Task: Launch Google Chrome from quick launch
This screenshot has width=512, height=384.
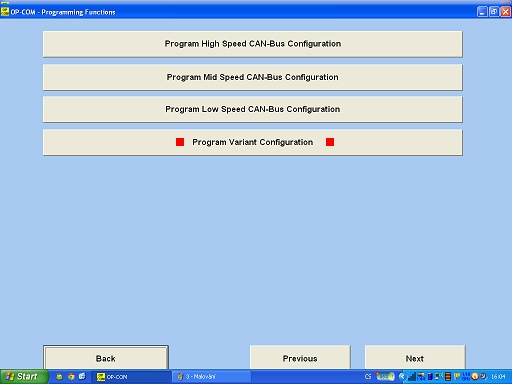Action: [x=71, y=377]
